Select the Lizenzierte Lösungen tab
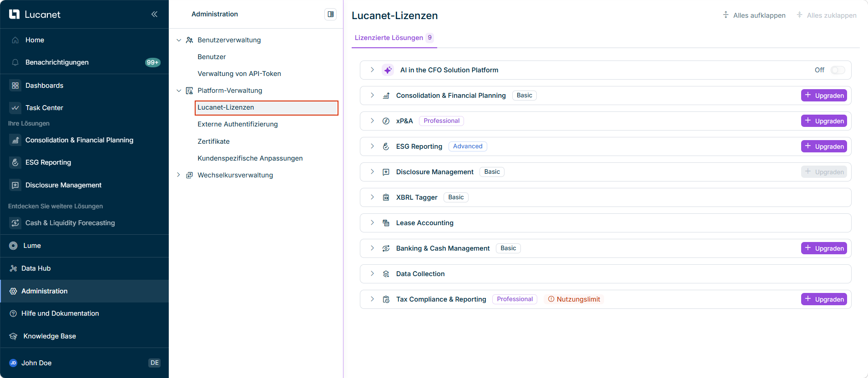 coord(394,38)
